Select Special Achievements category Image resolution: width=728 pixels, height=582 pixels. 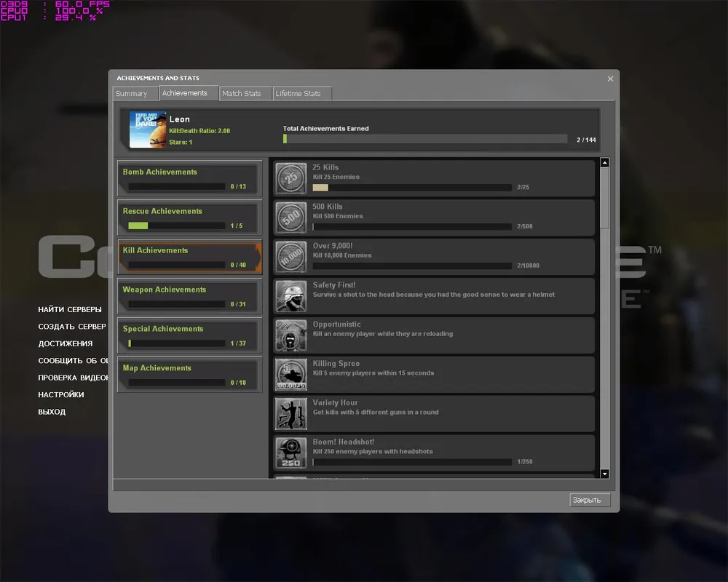(189, 335)
